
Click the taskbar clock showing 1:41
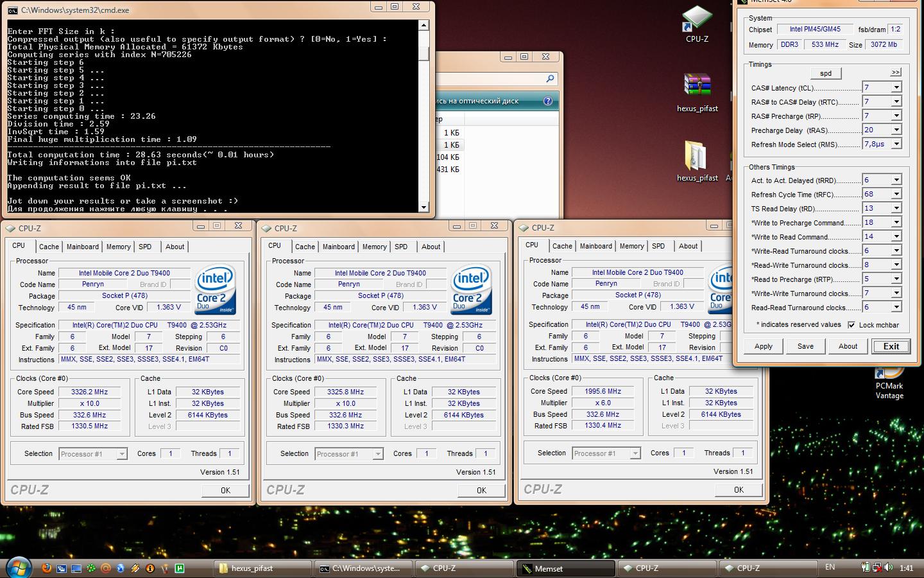(906, 568)
